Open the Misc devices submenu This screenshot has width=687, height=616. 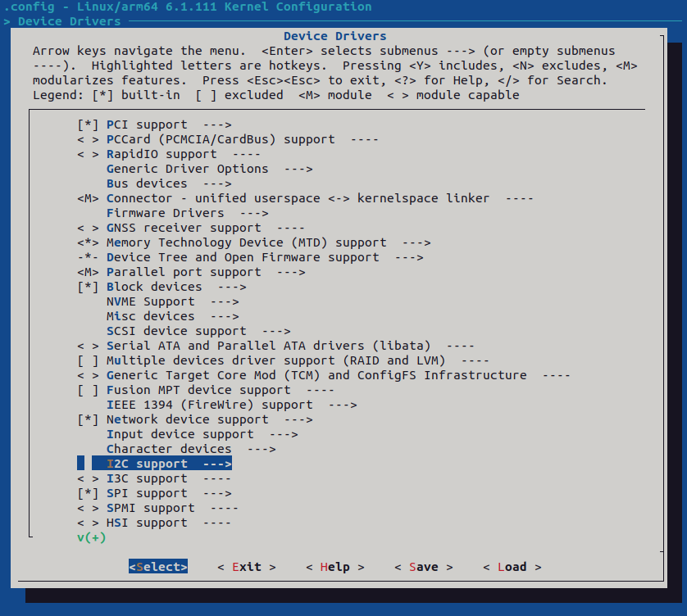point(173,316)
